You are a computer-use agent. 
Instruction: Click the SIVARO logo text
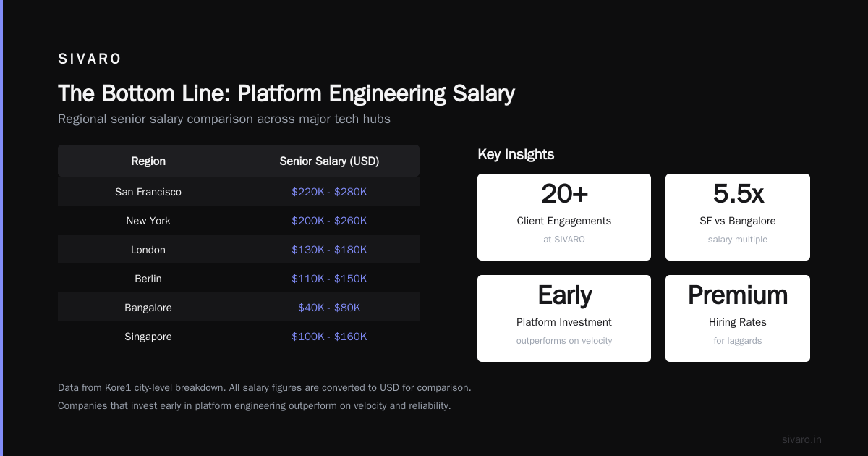pyautogui.click(x=90, y=59)
